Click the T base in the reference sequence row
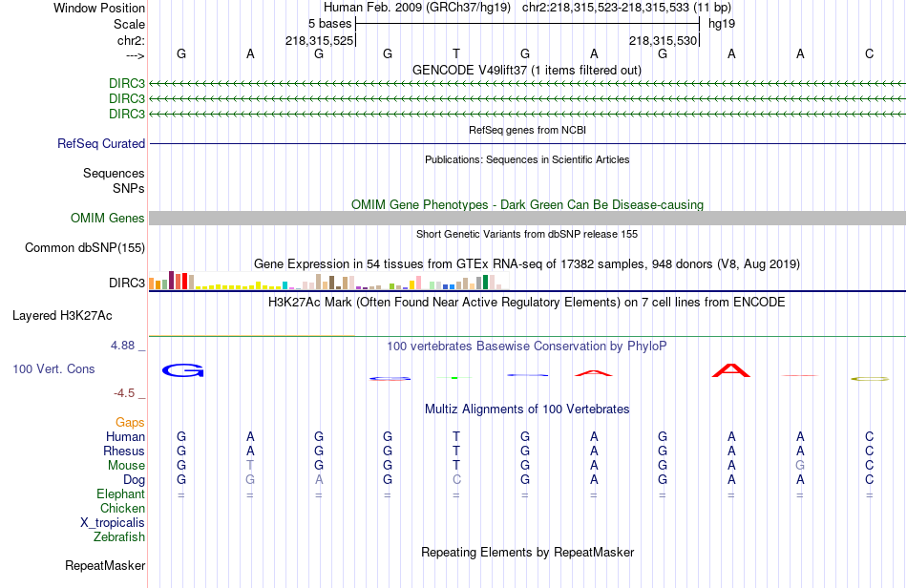Viewport: 907px width, 588px height. pyautogui.click(x=456, y=53)
